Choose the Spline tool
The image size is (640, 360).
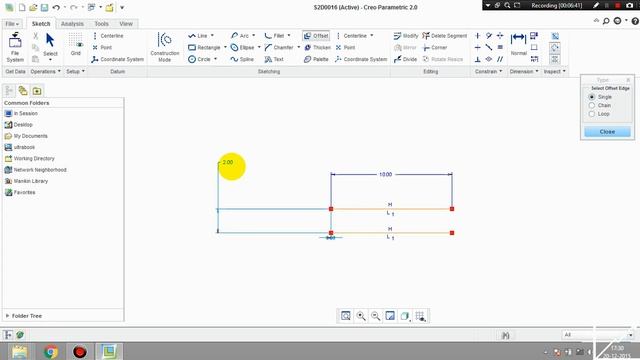point(242,59)
